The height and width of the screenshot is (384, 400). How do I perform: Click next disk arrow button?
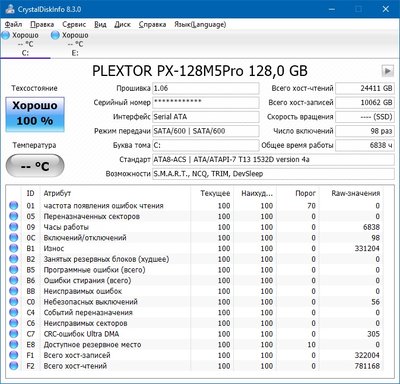[x=387, y=71]
